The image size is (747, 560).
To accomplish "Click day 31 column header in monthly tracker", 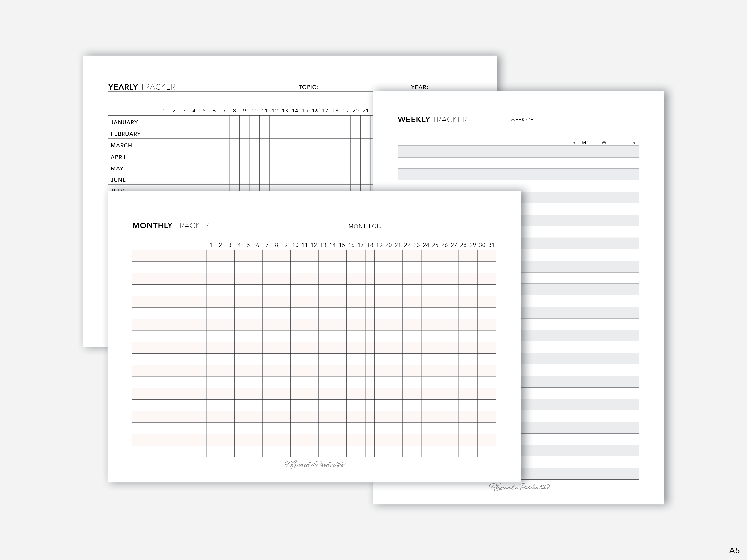I will pos(491,245).
